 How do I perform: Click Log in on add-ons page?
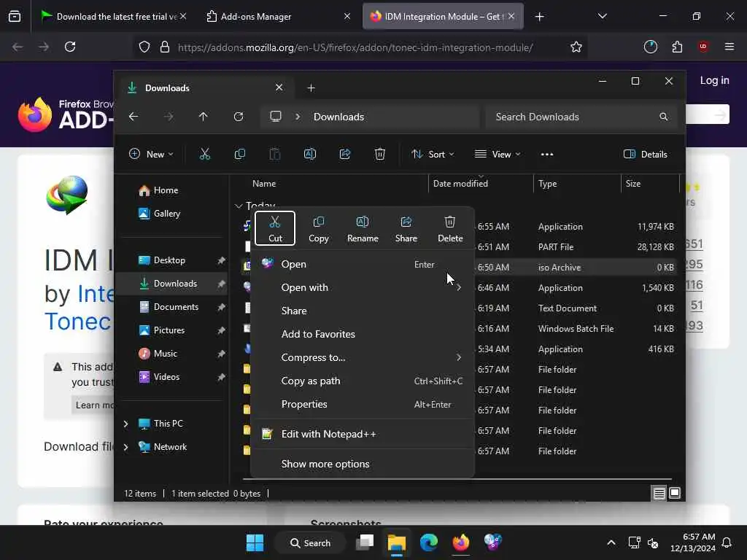point(714,80)
